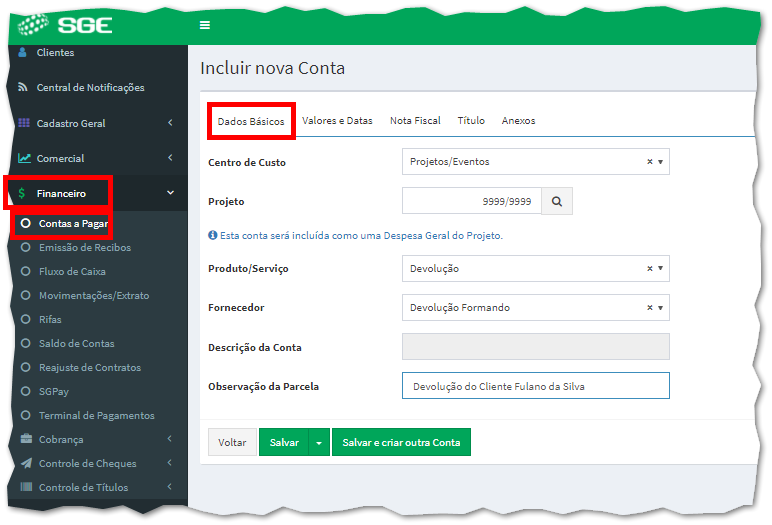Viewport: 772px width, 525px height.
Task: Expand the Cobrança chevron
Action: tap(169, 439)
